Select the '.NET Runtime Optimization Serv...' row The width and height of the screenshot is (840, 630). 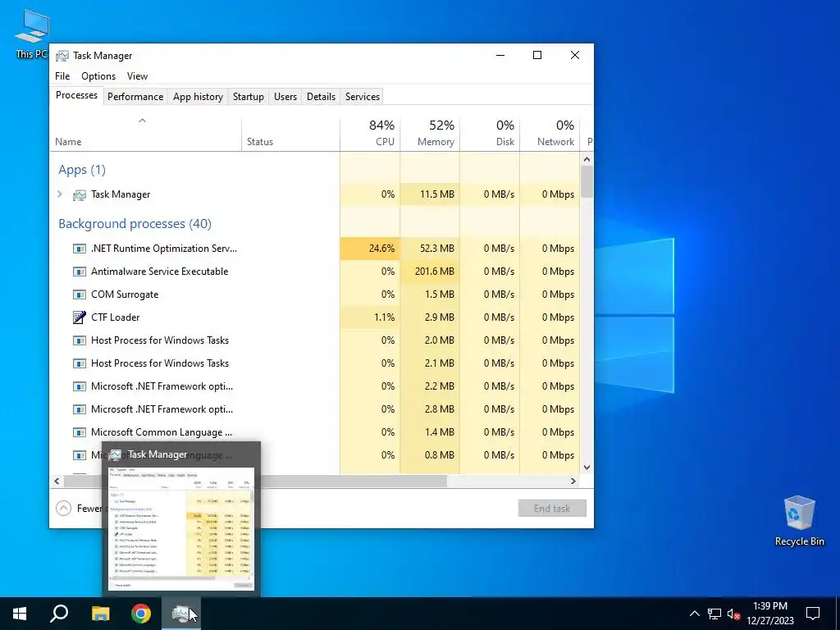click(315, 249)
